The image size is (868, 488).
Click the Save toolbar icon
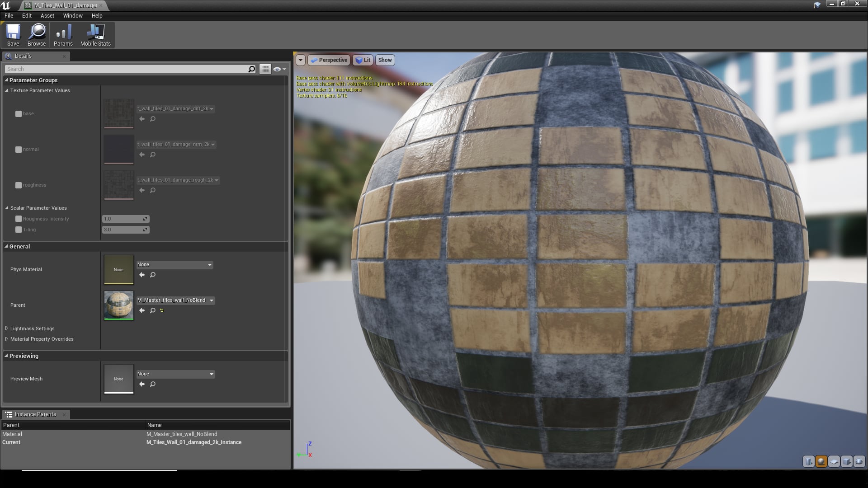tap(13, 34)
